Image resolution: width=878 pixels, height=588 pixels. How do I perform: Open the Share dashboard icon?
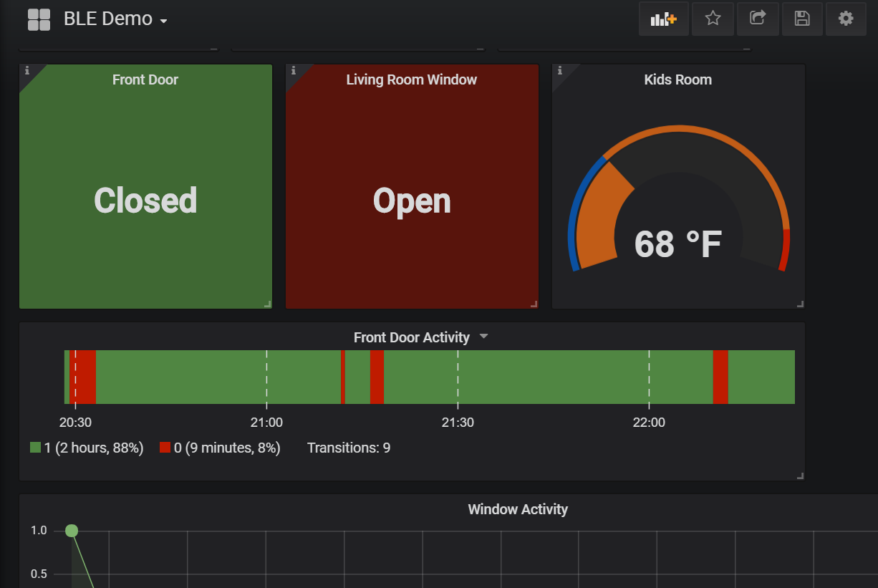tap(758, 19)
